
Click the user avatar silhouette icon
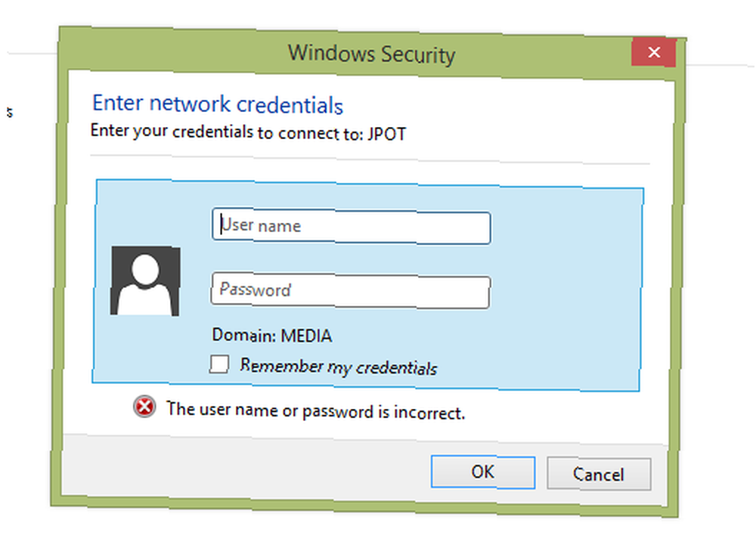(x=145, y=281)
